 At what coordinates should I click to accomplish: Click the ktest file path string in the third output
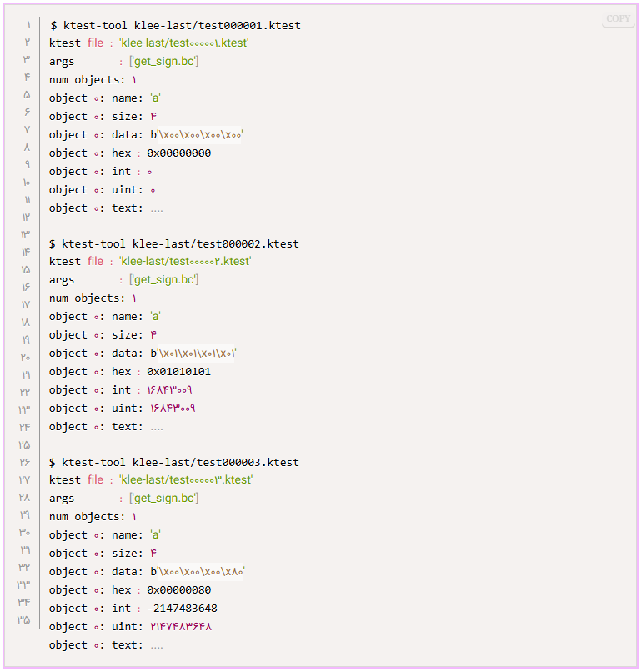185,479
